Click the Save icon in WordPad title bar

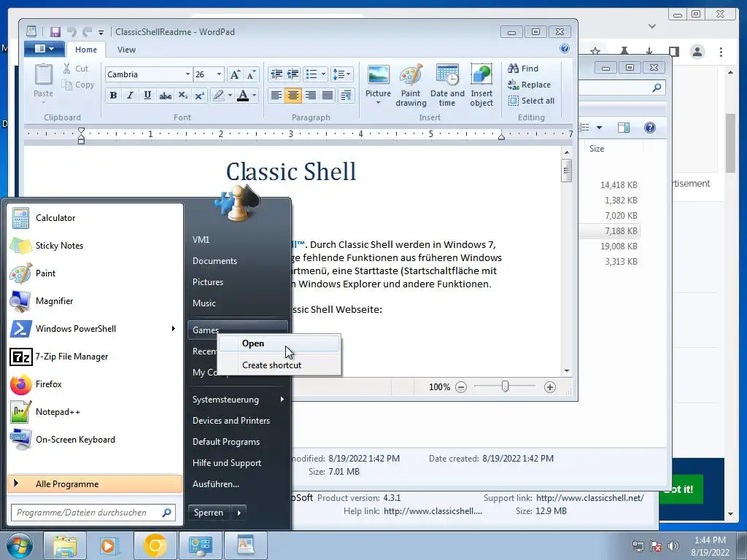point(55,32)
